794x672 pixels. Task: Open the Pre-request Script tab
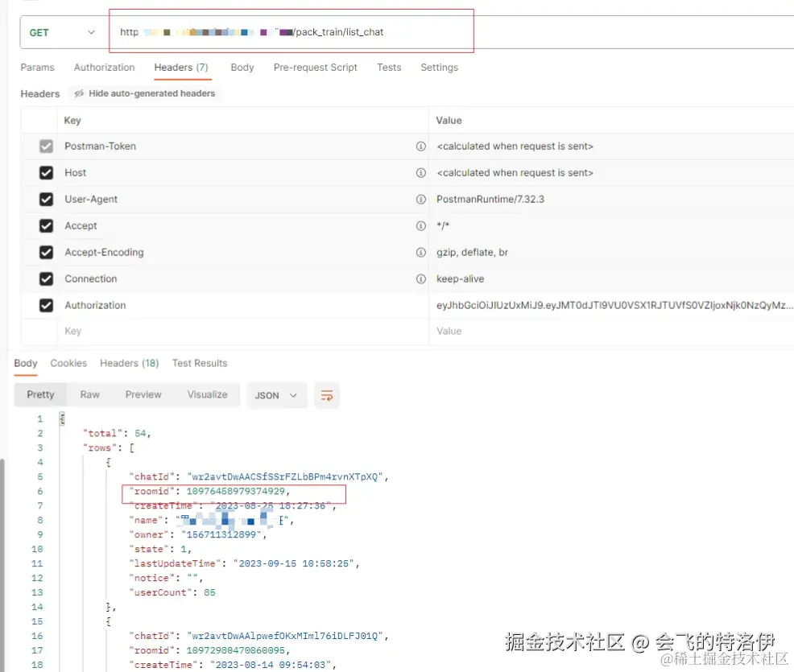pos(316,68)
